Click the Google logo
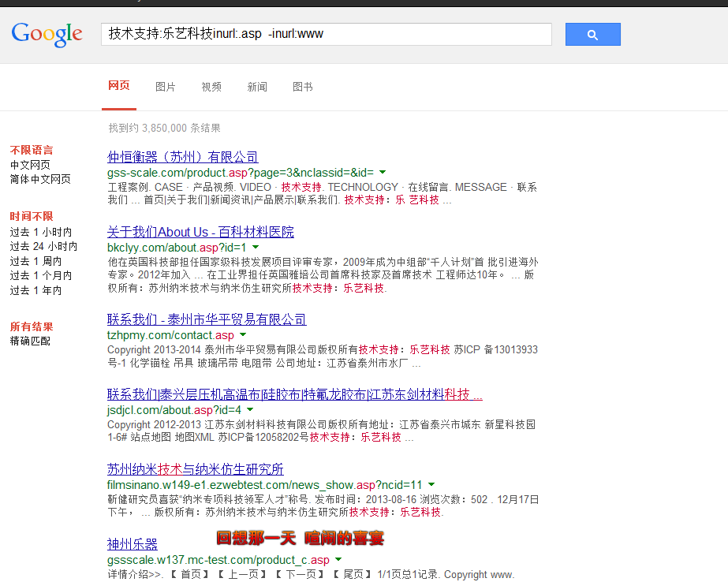The image size is (728, 582). 47,35
